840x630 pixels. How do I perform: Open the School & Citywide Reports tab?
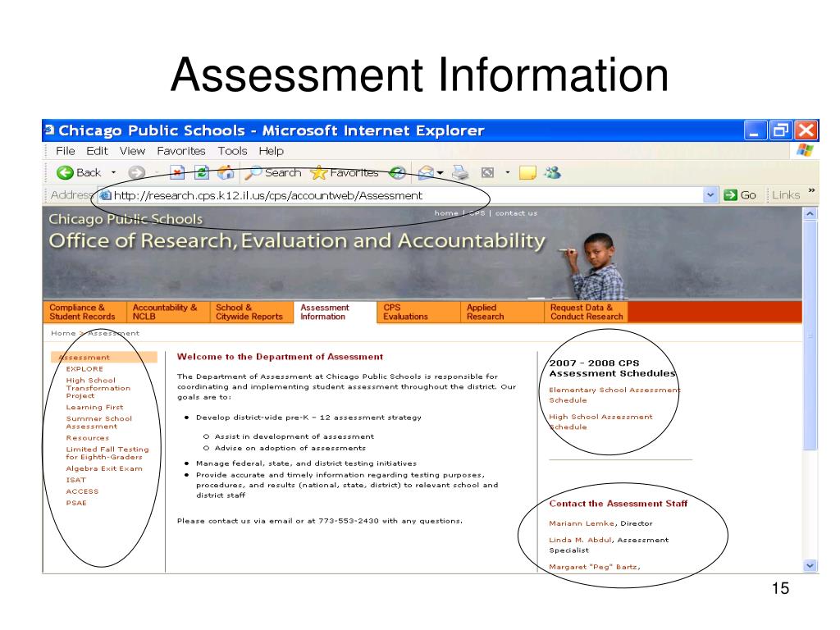pyautogui.click(x=252, y=312)
